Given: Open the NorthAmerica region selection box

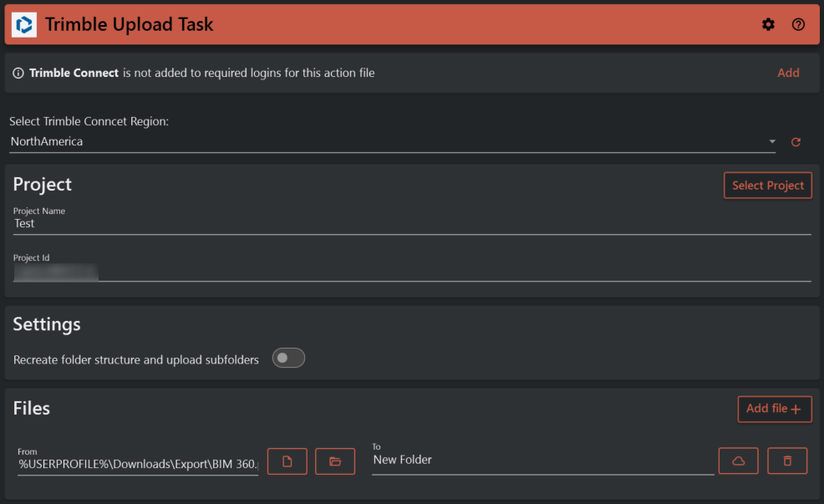Looking at the screenshot, I should point(384,142).
